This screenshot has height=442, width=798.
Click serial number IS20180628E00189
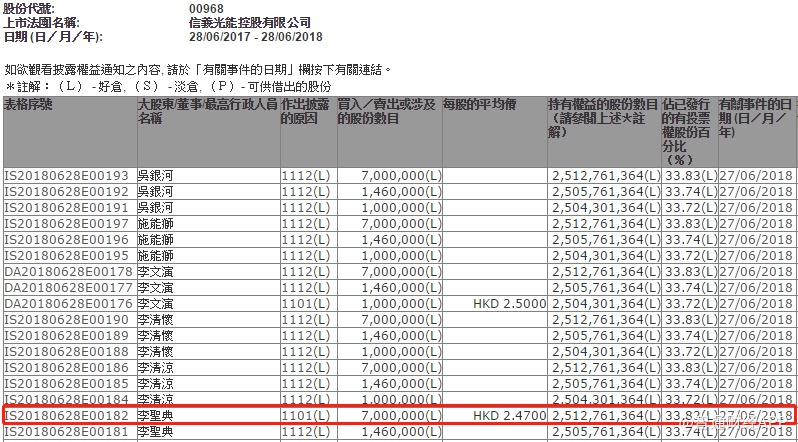(66, 335)
